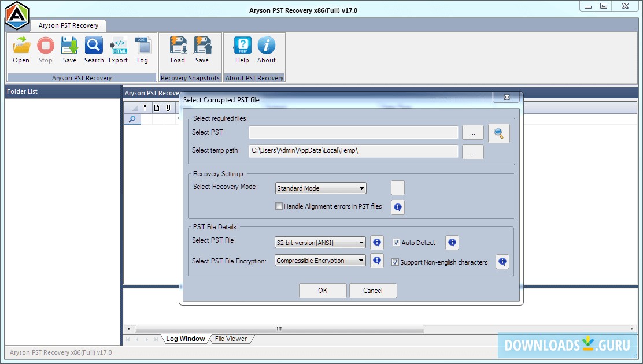Click the Aryson logo at top left
This screenshot has height=364, width=643.
click(x=17, y=16)
